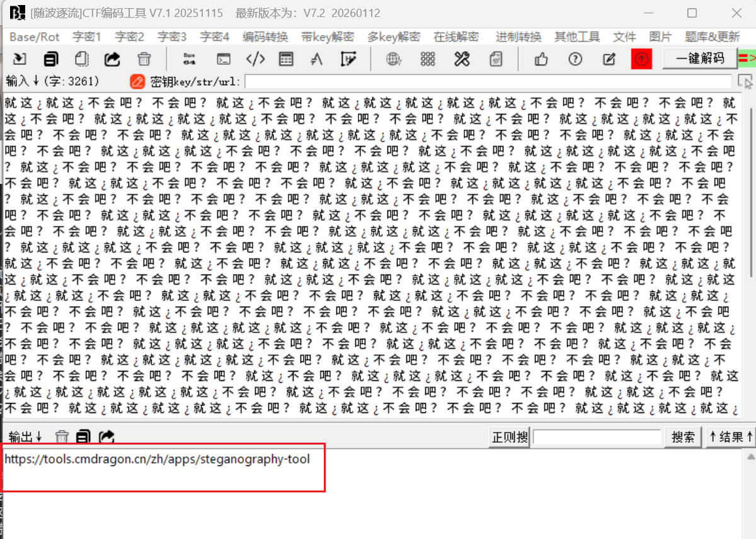Click the 搜索 button

684,436
